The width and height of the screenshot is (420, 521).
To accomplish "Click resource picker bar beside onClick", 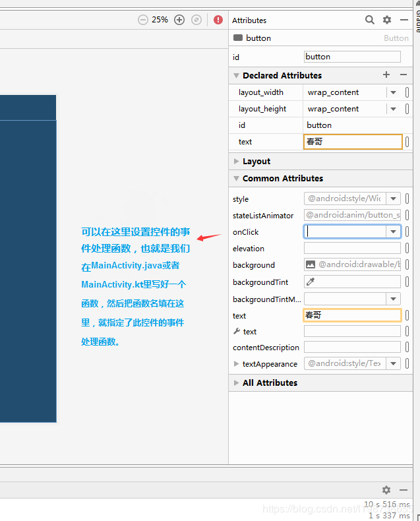I will (407, 231).
